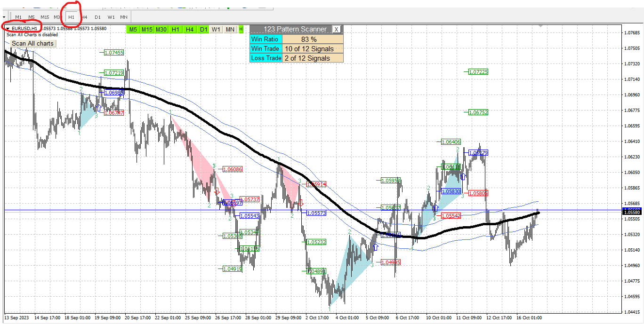Select the red 1.04985 stop label
Image resolution: width=644 pixels, height=324 pixels.
point(391,262)
